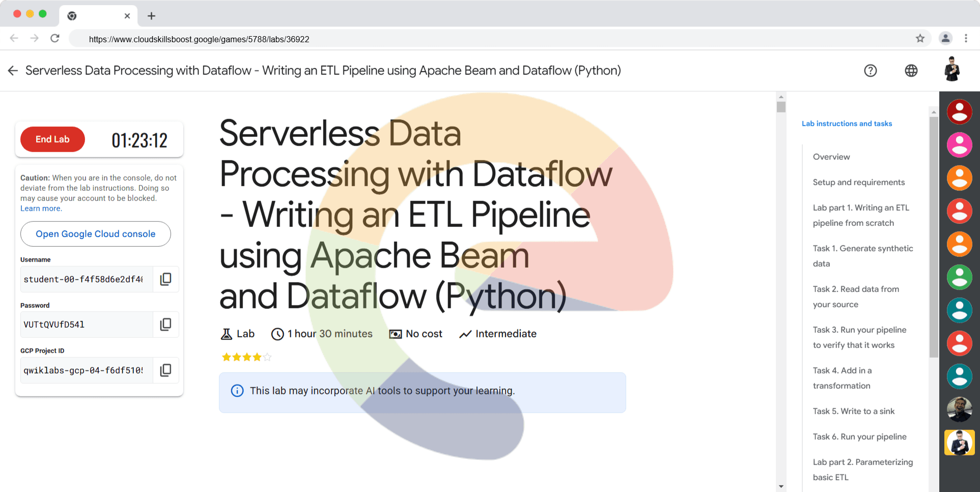Go to Task 6 Run your pipeline
Image resolution: width=980 pixels, height=492 pixels.
[859, 437]
